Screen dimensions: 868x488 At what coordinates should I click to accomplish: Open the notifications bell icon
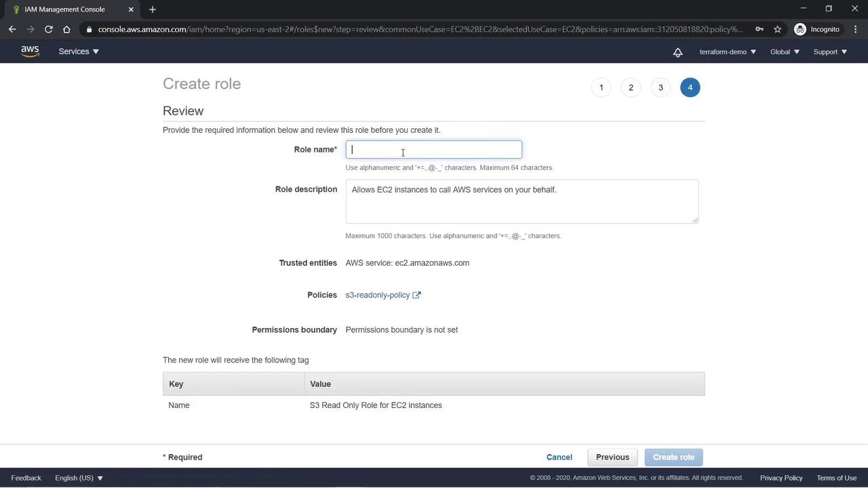click(677, 52)
